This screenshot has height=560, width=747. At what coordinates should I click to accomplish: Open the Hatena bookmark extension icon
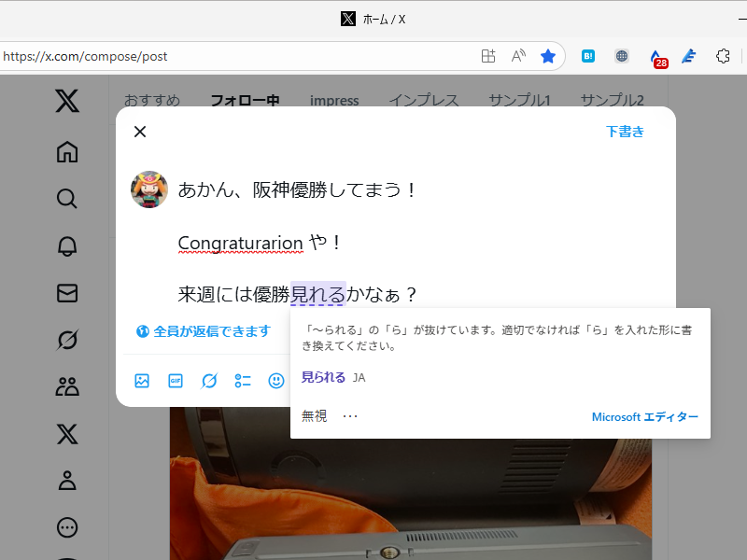pyautogui.click(x=587, y=56)
